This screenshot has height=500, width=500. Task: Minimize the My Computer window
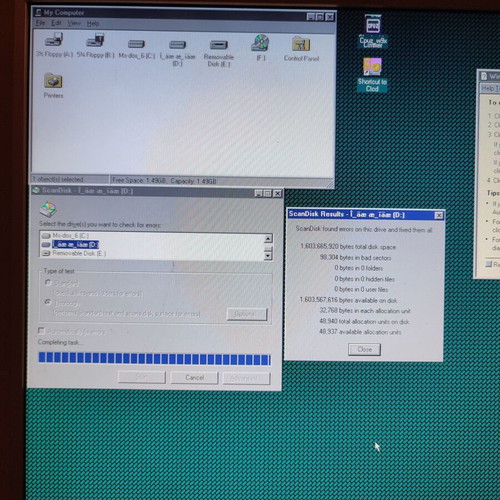311,17
